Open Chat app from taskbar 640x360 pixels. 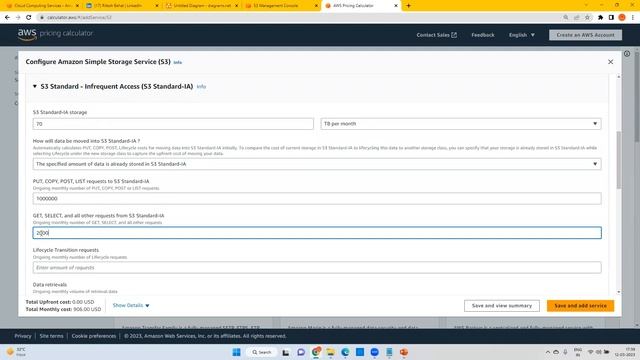point(301,352)
